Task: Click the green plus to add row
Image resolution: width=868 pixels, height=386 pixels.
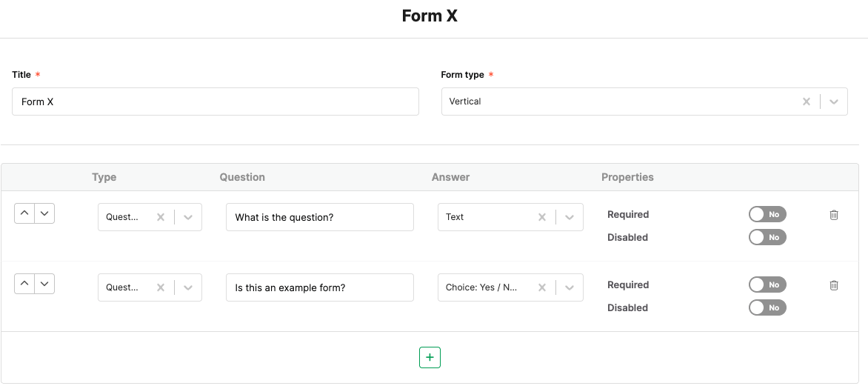Action: click(x=430, y=357)
